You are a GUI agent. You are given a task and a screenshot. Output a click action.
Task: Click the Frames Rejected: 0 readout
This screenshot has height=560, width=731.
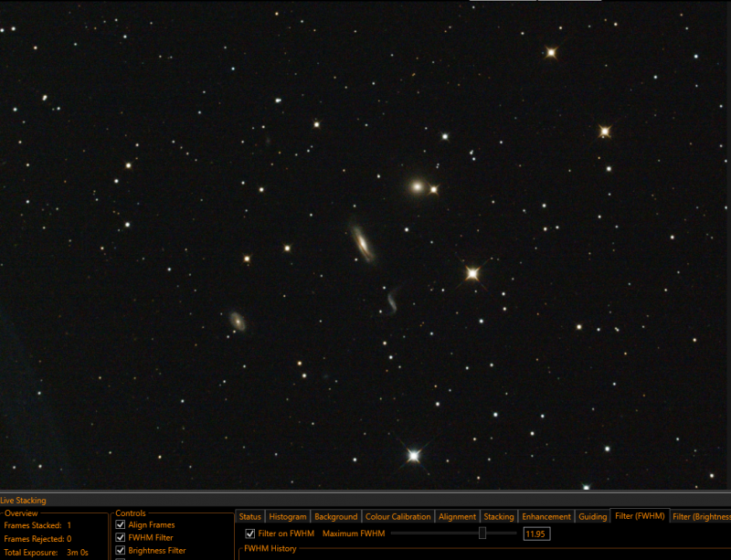coord(37,539)
